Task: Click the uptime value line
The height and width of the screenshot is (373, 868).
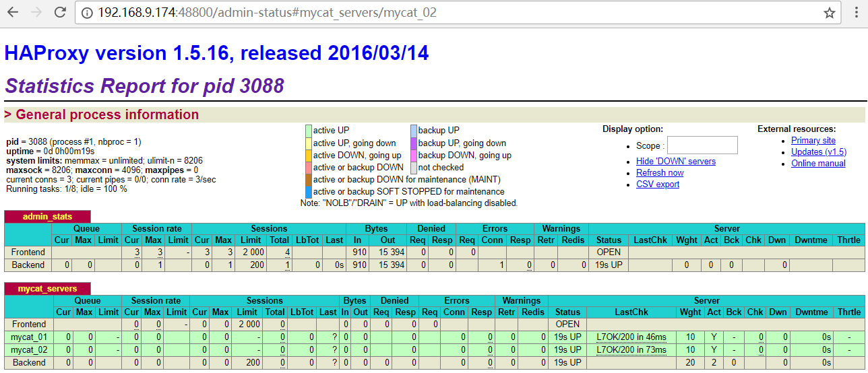Action: click(x=51, y=151)
